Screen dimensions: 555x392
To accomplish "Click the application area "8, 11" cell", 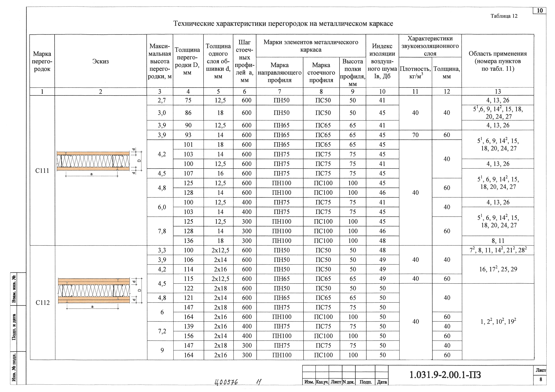I will (x=498, y=241).
